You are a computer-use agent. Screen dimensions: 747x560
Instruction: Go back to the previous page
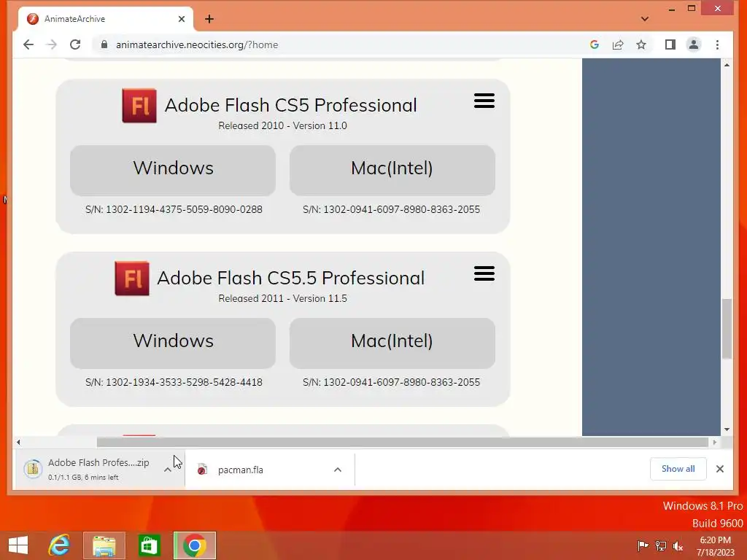click(28, 44)
